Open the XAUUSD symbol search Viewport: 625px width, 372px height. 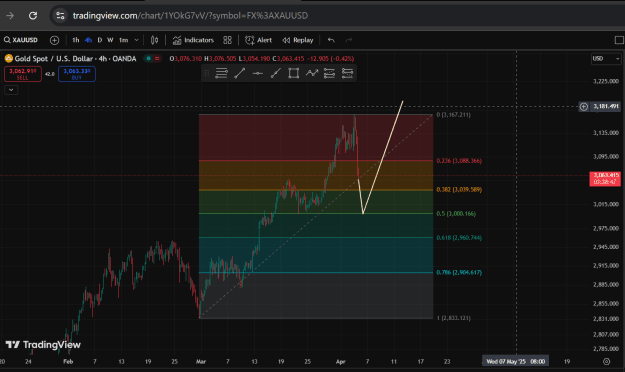click(21, 40)
